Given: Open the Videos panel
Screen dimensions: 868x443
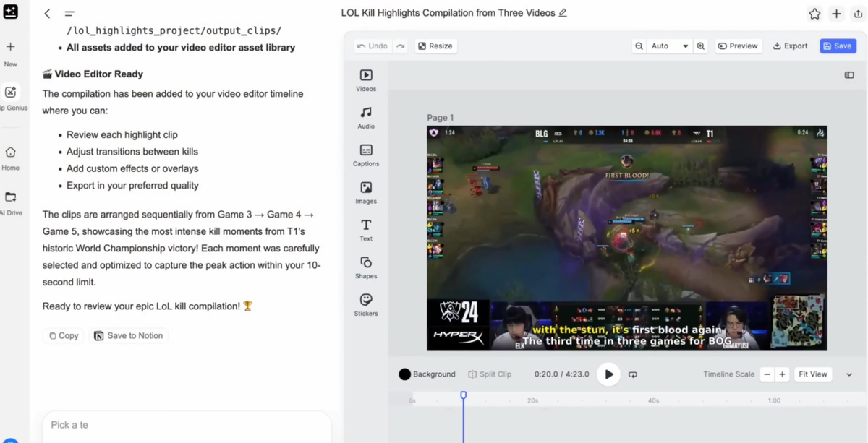Looking at the screenshot, I should (366, 80).
